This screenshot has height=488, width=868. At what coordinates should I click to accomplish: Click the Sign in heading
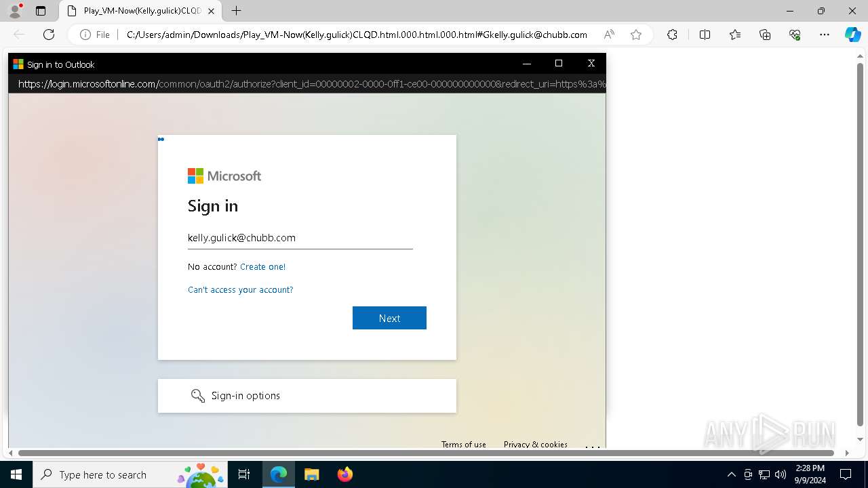point(213,206)
